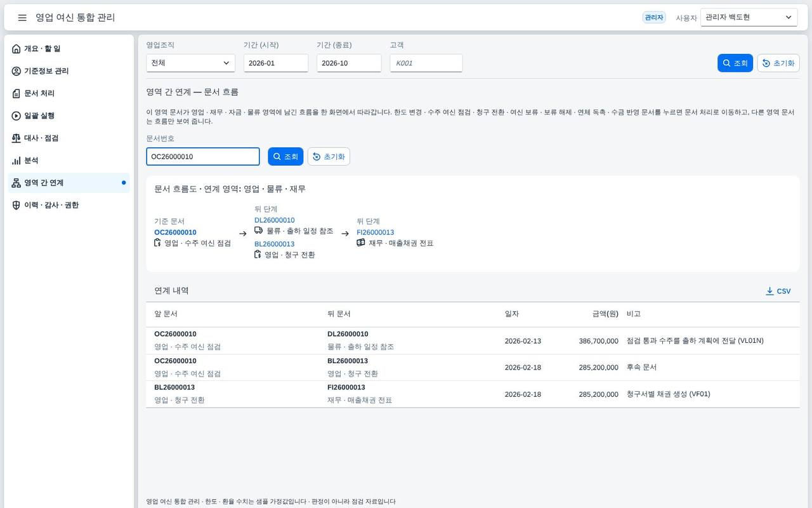The height and width of the screenshot is (508, 812).
Task: Open 이력 · 감사 · 권한 section
Action: pyautogui.click(x=69, y=205)
